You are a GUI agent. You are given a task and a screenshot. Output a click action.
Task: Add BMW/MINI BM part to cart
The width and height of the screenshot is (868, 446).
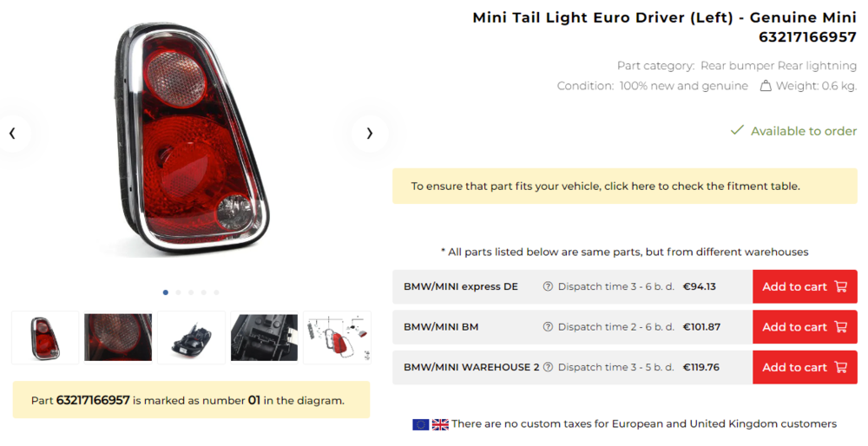pyautogui.click(x=804, y=327)
